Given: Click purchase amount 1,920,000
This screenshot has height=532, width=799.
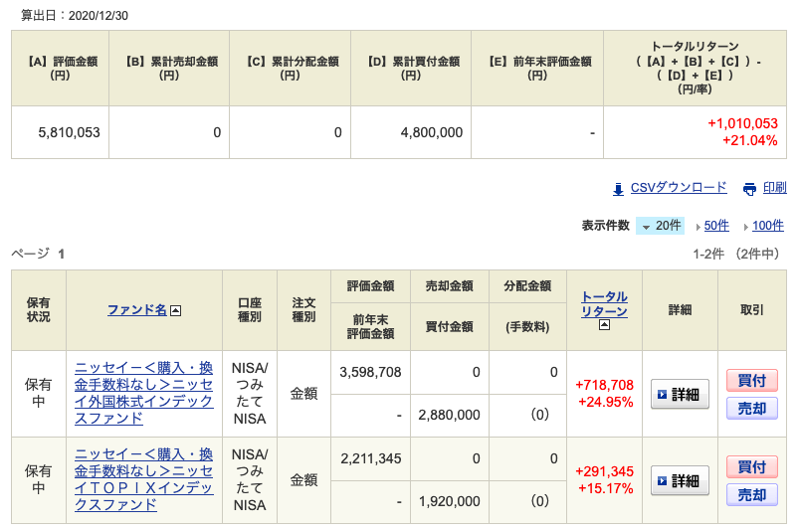Looking at the screenshot, I should (x=449, y=501).
